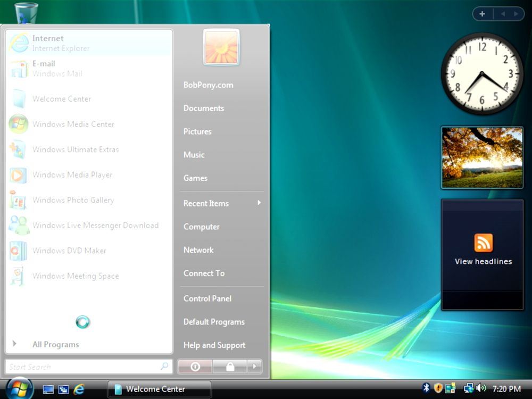Click View headlines in feed gadget

click(483, 262)
